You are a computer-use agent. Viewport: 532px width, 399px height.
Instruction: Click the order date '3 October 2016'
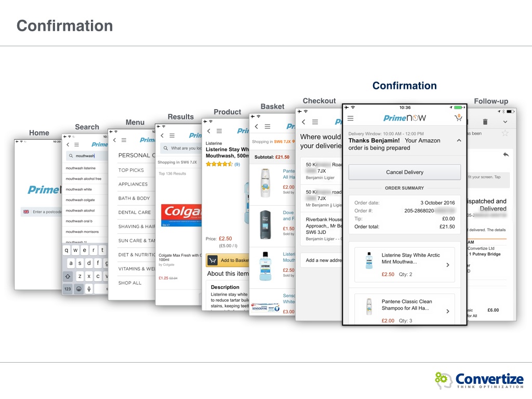pos(437,203)
